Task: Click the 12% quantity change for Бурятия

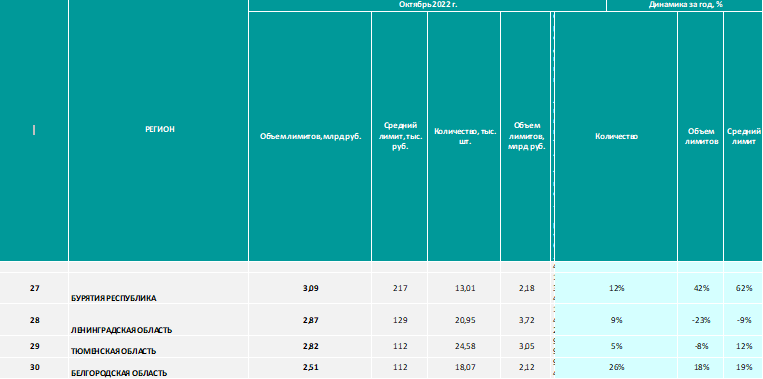Action: click(616, 288)
